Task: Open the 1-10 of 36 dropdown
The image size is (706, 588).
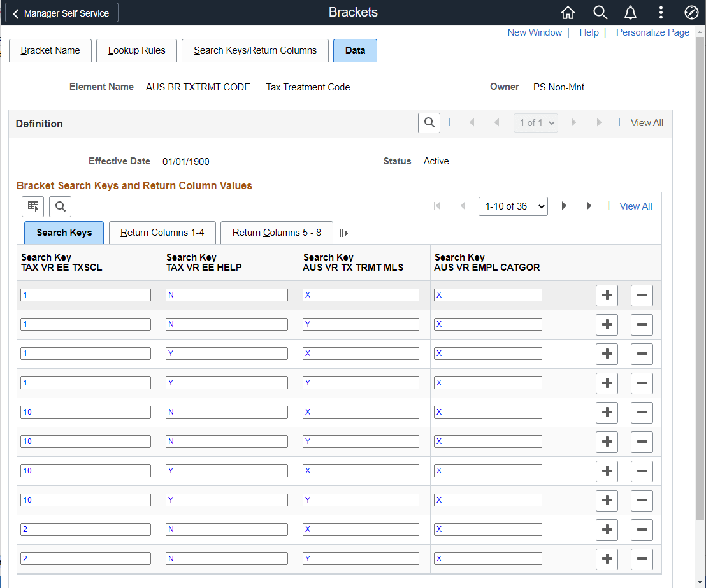Action: (x=513, y=206)
